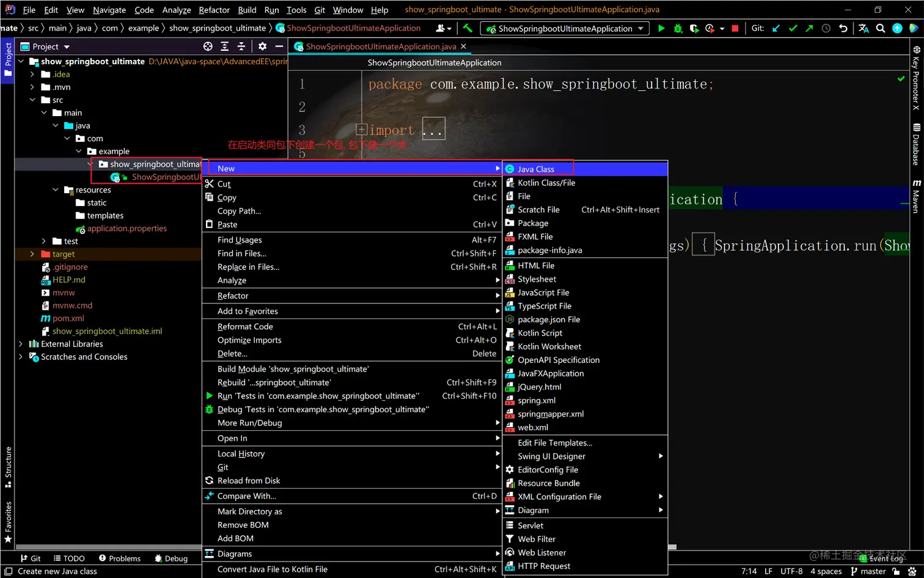This screenshot has height=578, width=924.
Task: Collapse the src folder
Action: tap(32, 100)
